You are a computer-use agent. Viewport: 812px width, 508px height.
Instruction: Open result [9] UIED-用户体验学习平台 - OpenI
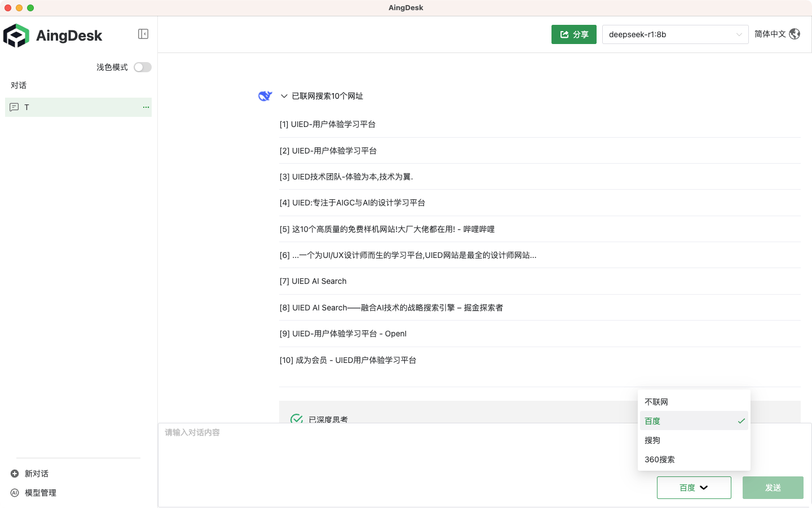343,334
